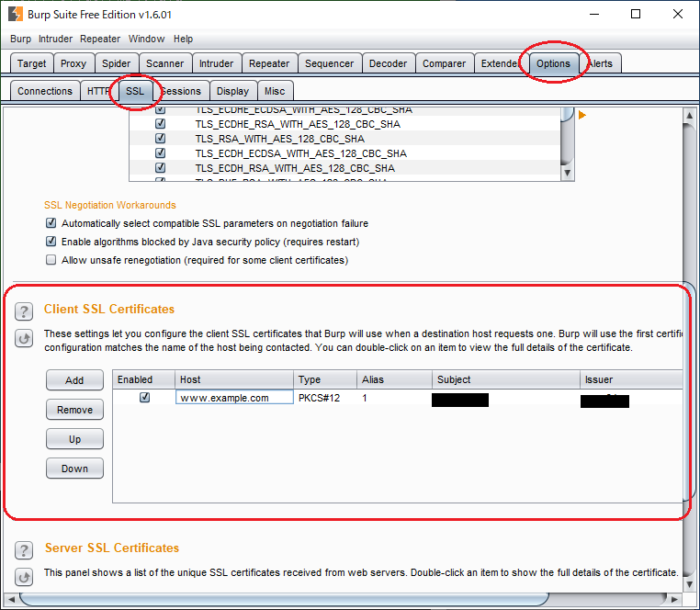Click cipher list scroll down arrow
Screen dimensions: 700x610
point(567,173)
